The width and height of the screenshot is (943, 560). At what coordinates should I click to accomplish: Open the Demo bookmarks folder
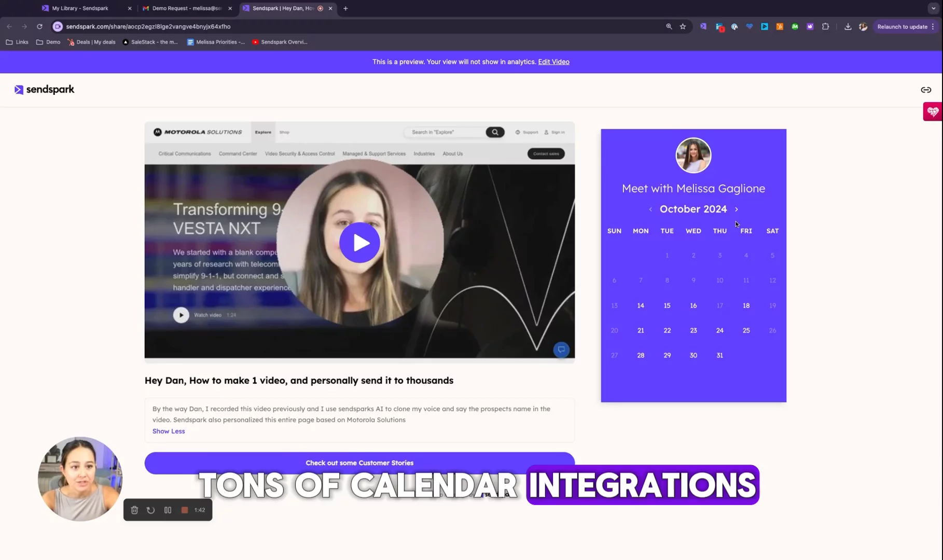coord(48,42)
